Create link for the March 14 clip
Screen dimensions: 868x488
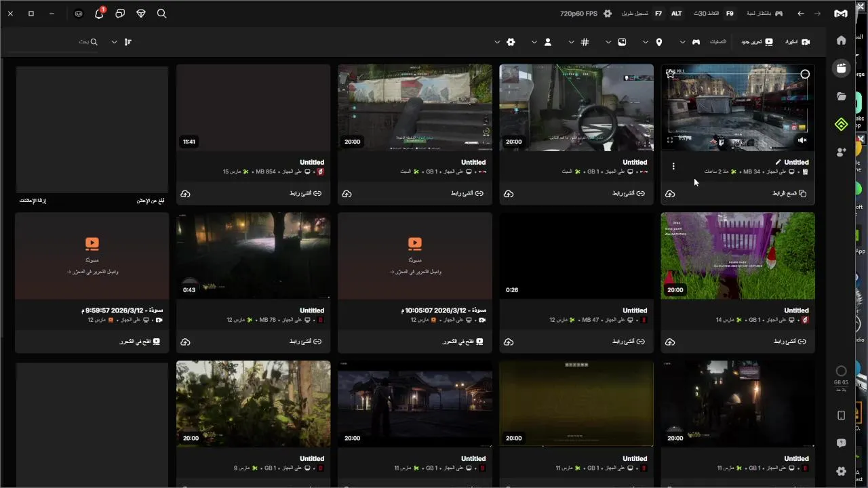point(790,342)
